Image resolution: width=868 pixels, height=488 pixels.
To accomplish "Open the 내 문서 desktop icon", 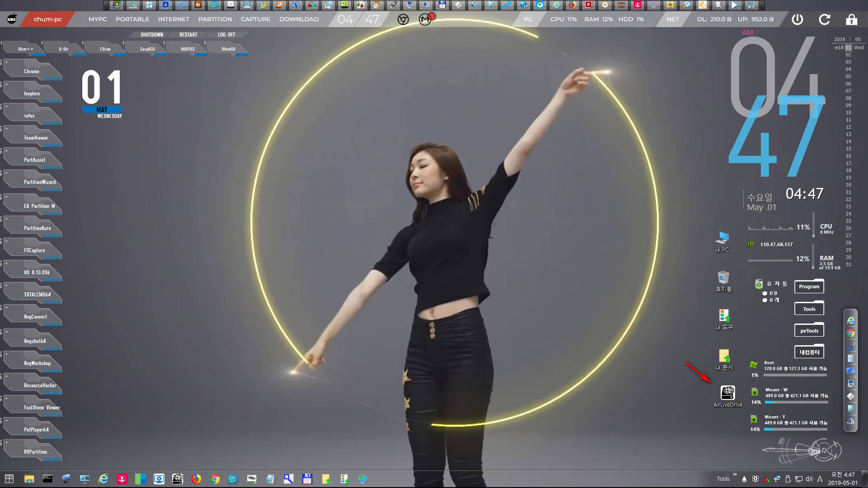I will (724, 360).
